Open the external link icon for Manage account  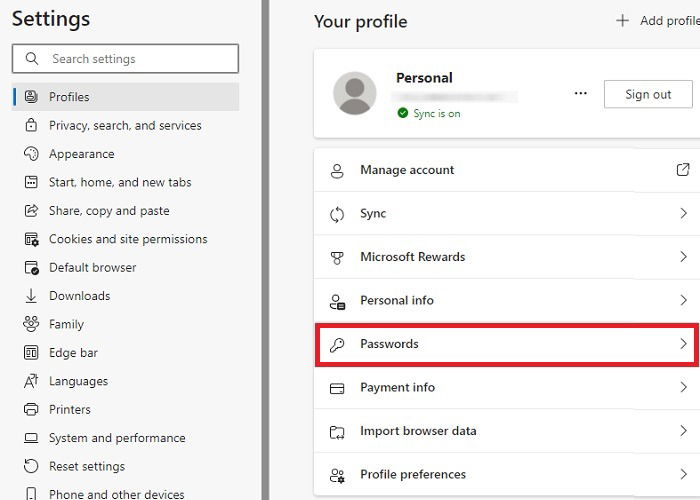click(x=683, y=170)
